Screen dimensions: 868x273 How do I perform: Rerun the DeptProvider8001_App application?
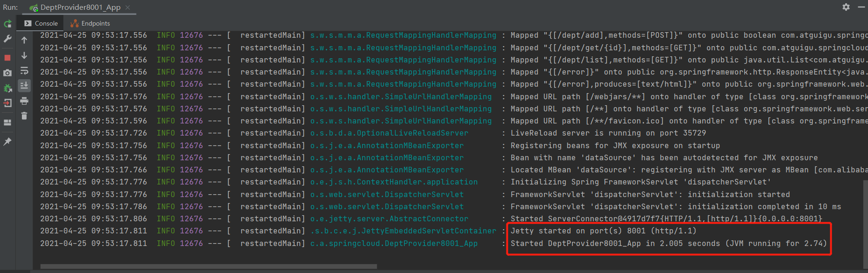coord(7,23)
